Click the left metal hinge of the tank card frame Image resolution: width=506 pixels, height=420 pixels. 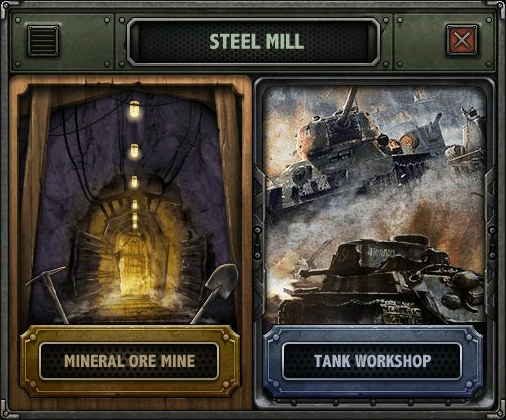[258, 242]
